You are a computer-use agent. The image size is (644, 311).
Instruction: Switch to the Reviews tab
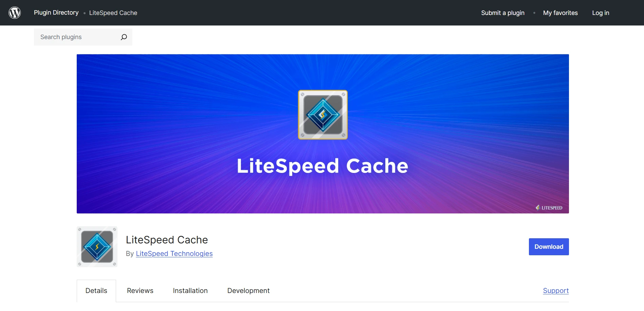coord(140,291)
